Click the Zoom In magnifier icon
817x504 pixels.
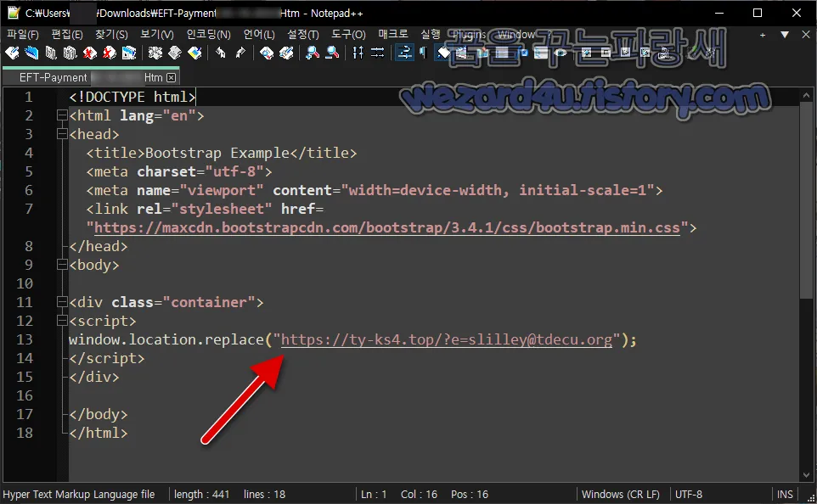(x=312, y=53)
